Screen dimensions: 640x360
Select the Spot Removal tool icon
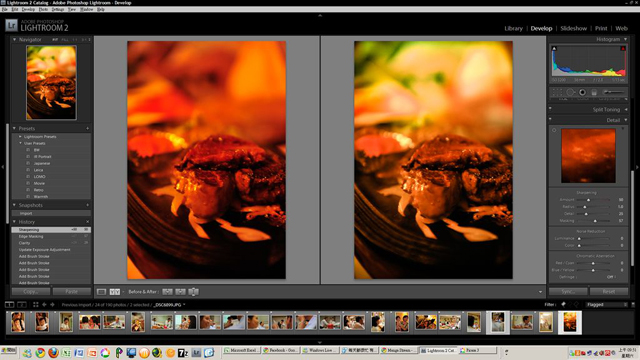(570, 92)
